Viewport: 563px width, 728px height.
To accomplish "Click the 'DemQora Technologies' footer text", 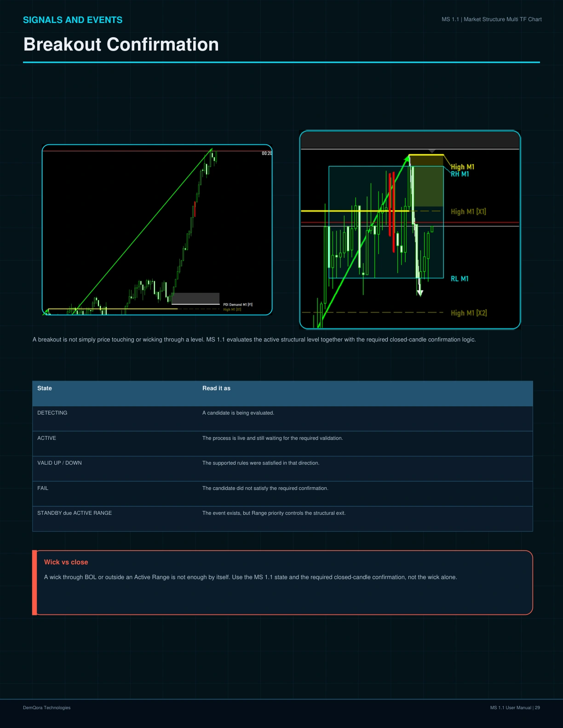I will 47,708.
